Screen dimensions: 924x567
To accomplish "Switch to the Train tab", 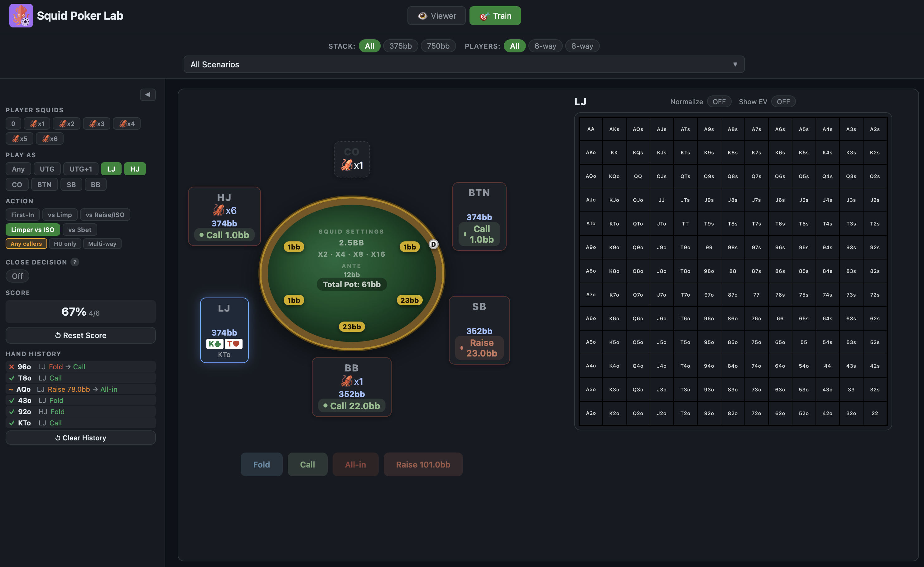I will pyautogui.click(x=495, y=16).
